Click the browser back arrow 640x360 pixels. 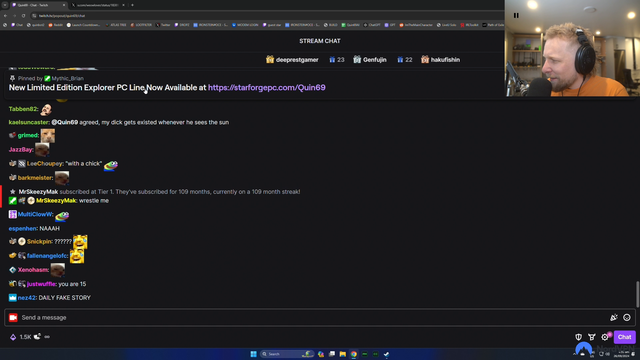point(5,16)
